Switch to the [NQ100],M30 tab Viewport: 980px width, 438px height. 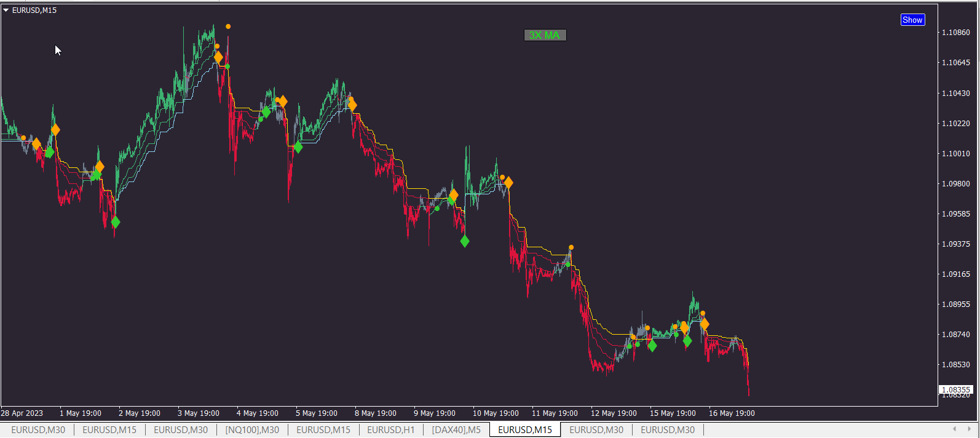tap(252, 430)
